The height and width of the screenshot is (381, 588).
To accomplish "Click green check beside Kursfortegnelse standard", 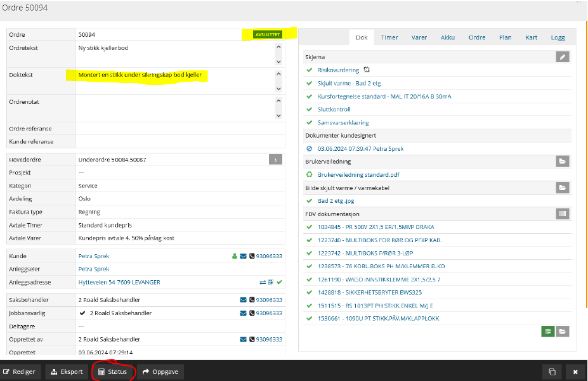I will 310,96.
